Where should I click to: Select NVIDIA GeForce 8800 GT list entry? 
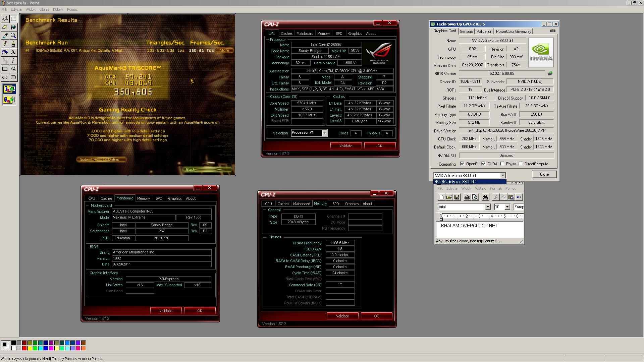pos(470,182)
